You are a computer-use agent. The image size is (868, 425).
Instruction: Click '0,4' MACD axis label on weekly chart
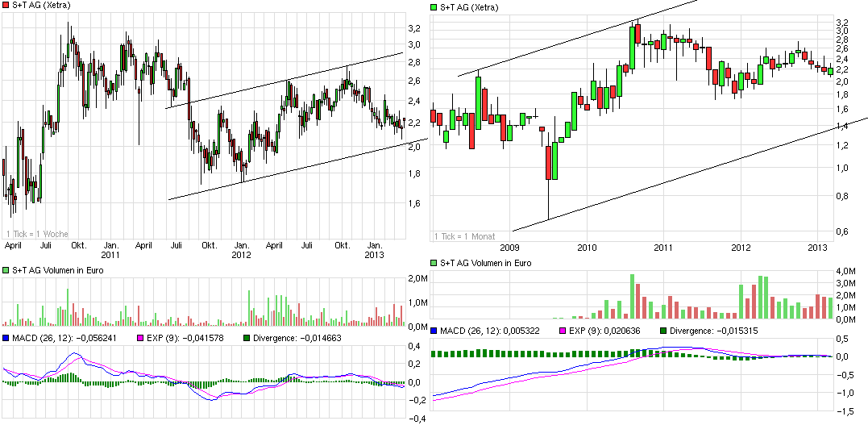[414, 346]
